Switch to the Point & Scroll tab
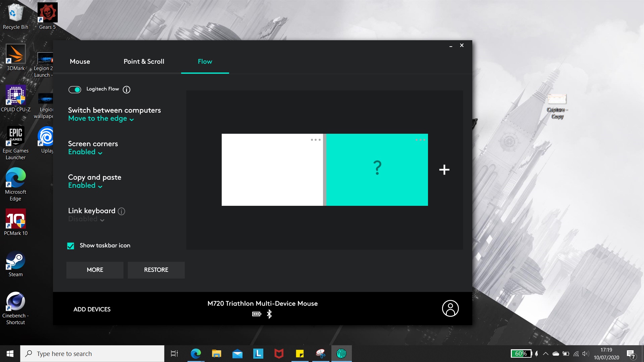 [x=144, y=61]
